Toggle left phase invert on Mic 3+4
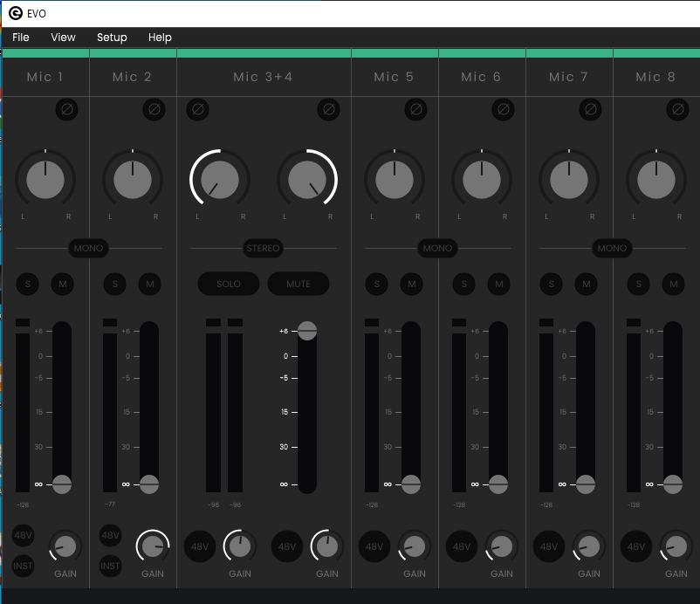The height and width of the screenshot is (604, 700). tap(198, 109)
